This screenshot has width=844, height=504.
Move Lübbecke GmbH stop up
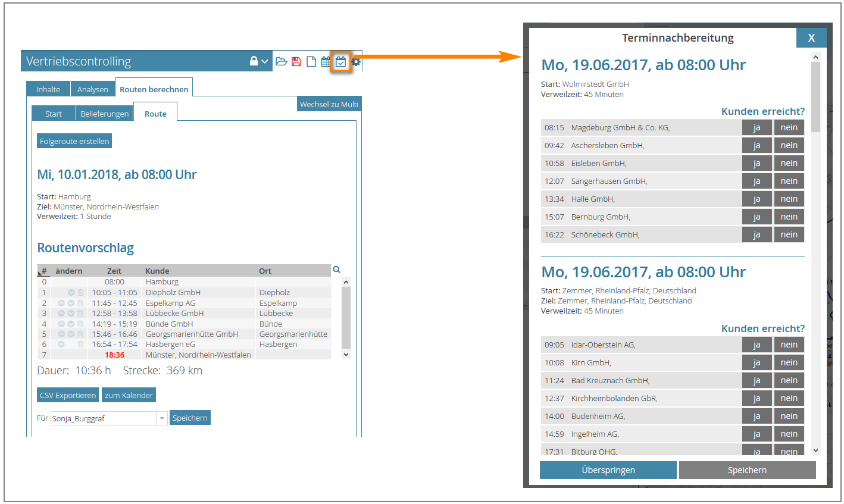(x=61, y=313)
